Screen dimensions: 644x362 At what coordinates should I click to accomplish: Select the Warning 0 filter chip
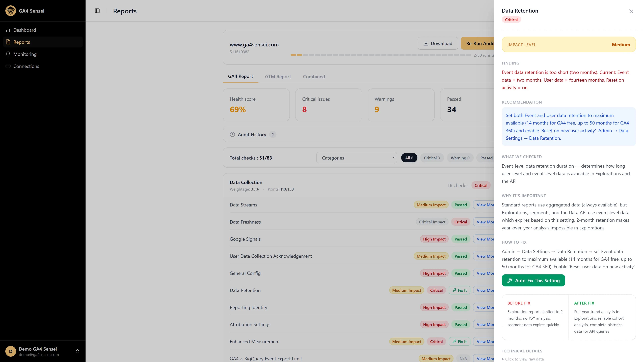click(x=460, y=158)
